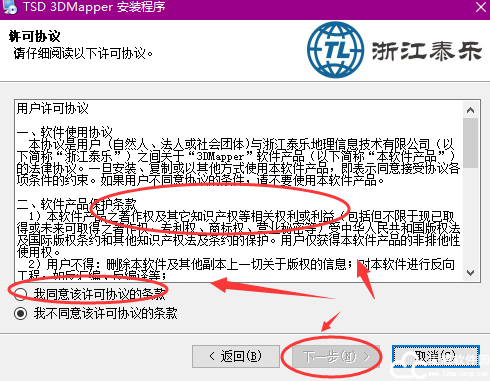Click the installer icon in title bar

point(10,7)
